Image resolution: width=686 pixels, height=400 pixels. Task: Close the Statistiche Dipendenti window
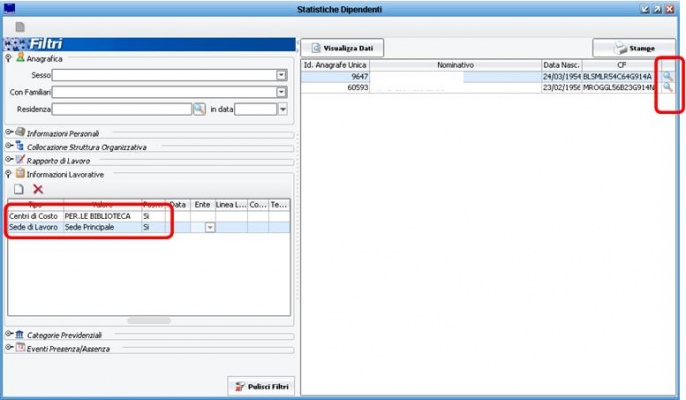coord(670,9)
